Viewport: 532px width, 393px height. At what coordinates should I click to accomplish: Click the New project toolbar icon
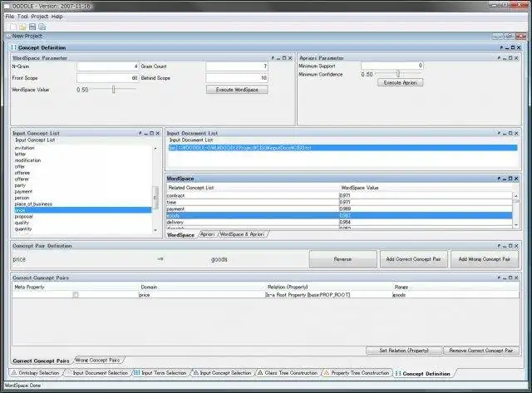click(x=13, y=27)
